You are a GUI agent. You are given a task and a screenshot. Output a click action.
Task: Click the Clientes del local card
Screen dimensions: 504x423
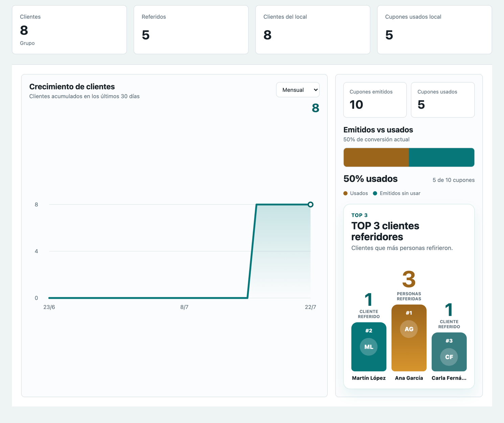pos(313,29)
